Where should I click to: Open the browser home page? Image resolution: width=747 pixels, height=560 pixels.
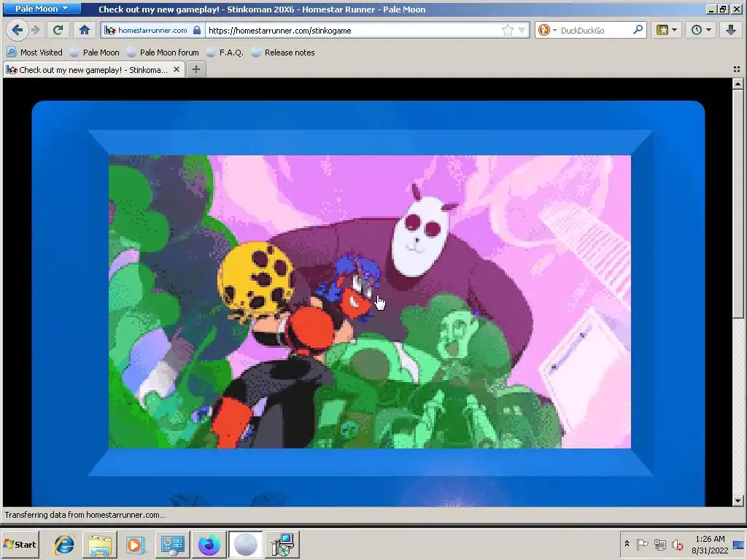(85, 30)
